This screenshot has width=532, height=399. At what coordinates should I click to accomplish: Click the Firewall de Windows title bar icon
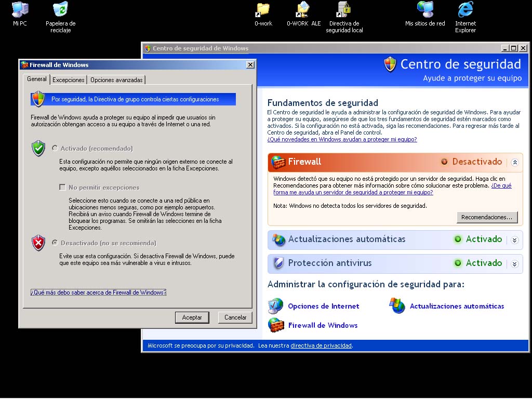(x=24, y=65)
